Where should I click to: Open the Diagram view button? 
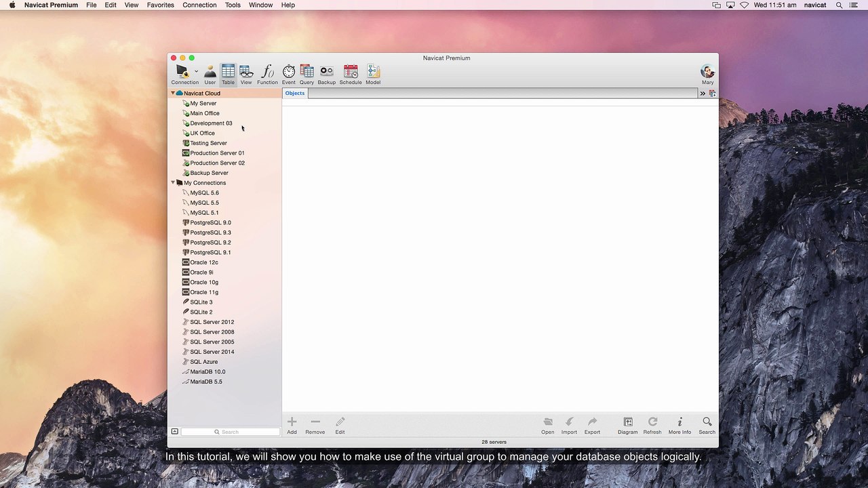coord(627,425)
